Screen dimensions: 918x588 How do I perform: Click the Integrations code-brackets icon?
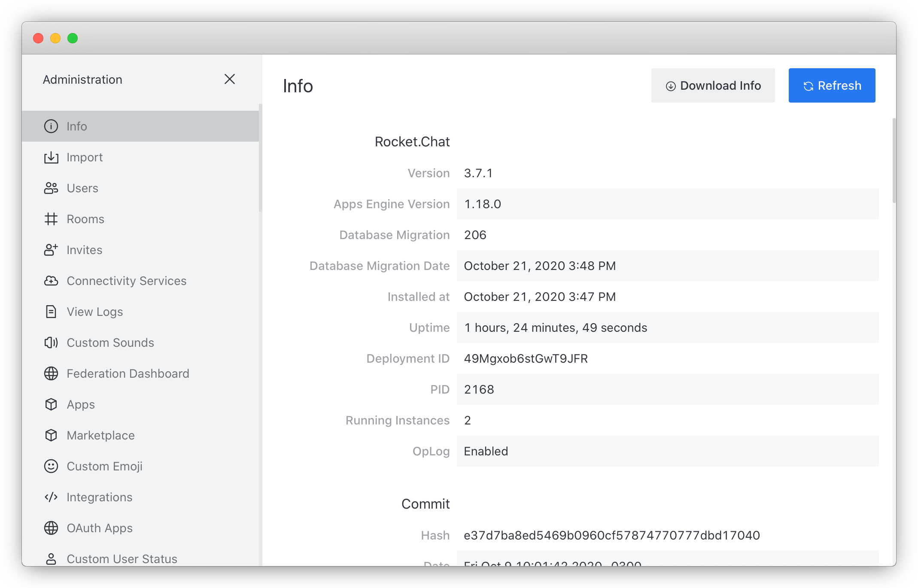[51, 497]
